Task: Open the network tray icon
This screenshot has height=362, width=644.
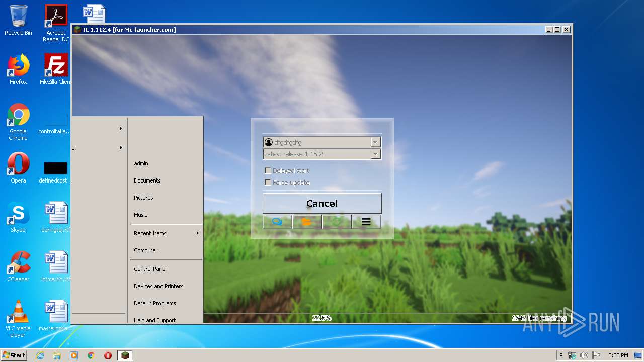Action: click(572, 355)
